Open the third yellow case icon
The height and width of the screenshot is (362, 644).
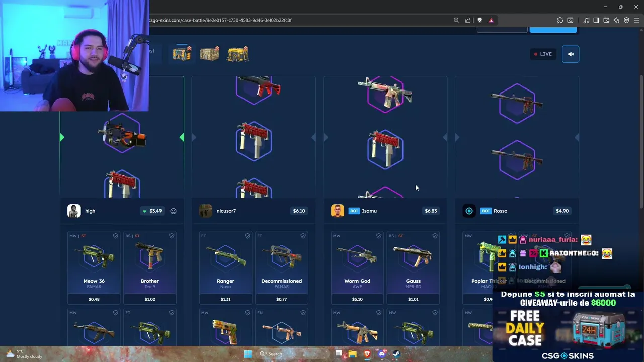237,53
